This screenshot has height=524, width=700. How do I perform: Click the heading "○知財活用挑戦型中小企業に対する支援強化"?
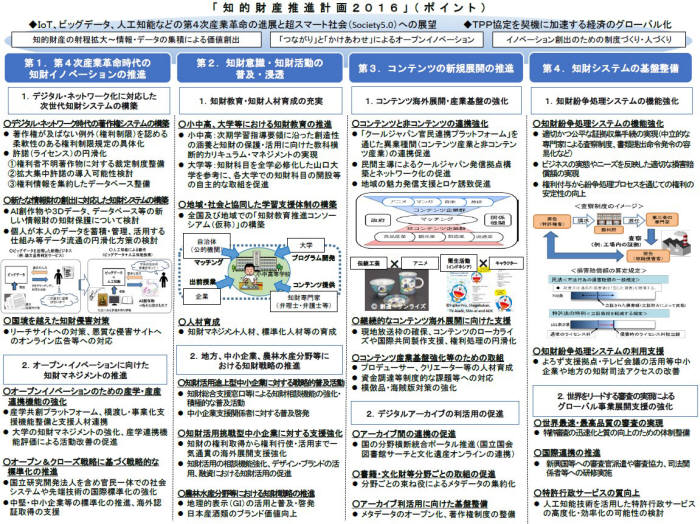[260, 433]
